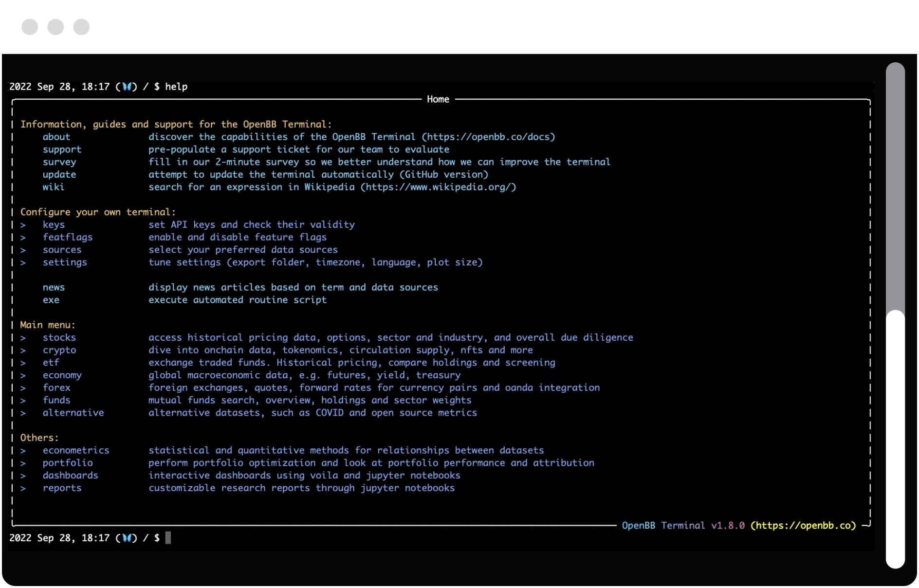Viewport: 919px width, 588px height.
Task: Click the arrow beside 'settings'
Action: tap(23, 263)
